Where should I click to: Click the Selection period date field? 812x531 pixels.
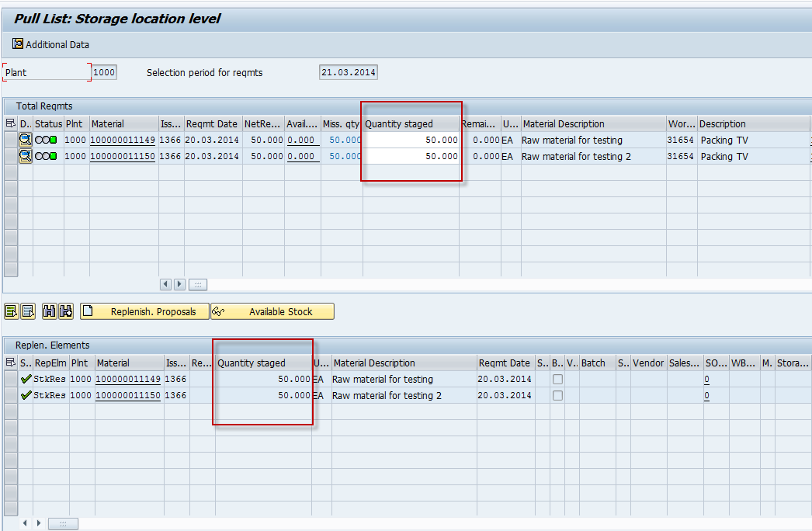click(348, 72)
